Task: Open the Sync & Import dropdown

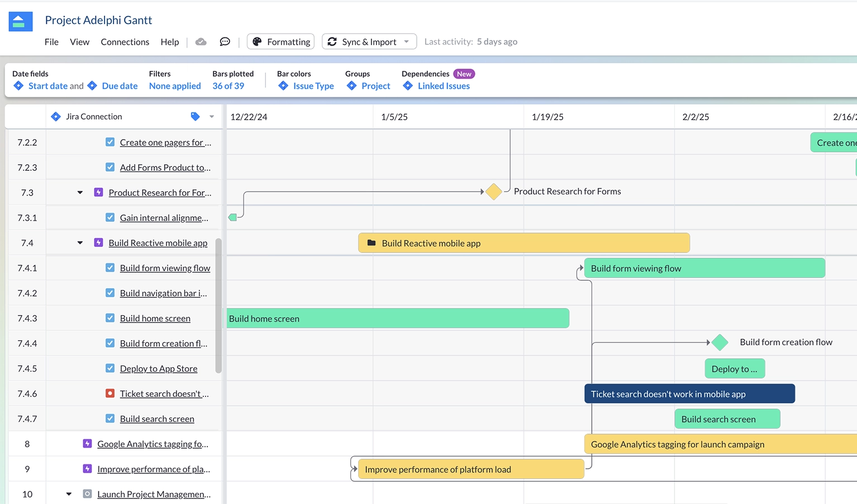Action: pos(369,42)
